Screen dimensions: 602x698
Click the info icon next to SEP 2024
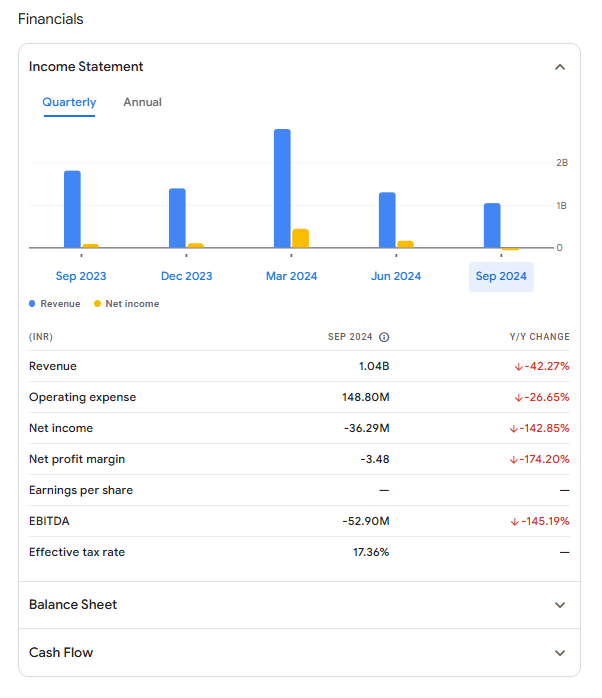pos(384,337)
